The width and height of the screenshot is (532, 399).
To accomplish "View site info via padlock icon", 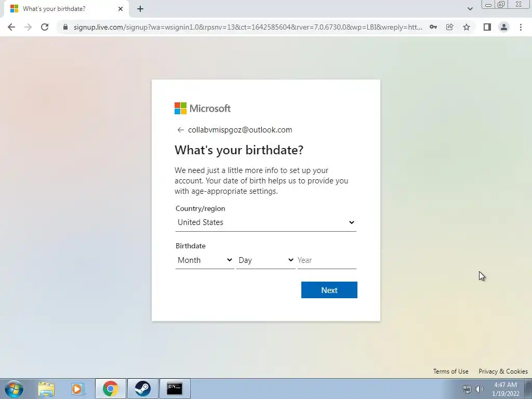I will point(65,27).
